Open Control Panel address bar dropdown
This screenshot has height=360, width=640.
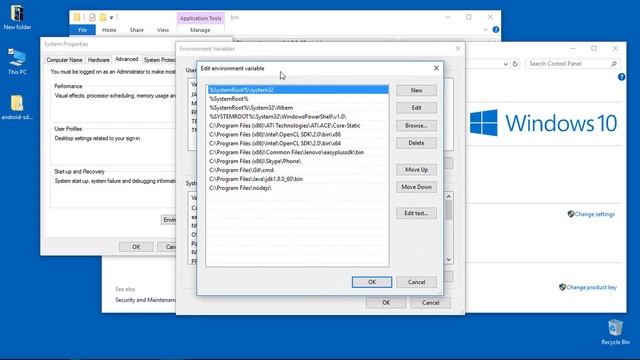pos(505,64)
